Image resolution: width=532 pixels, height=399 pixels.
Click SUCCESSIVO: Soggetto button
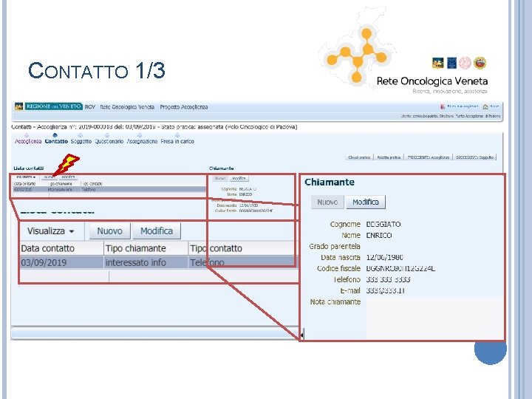coord(474,157)
